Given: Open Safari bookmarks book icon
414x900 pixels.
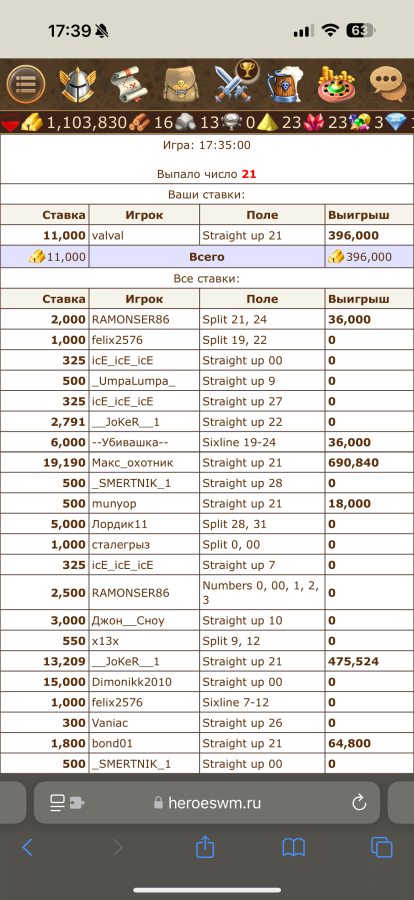Looking at the screenshot, I should (293, 847).
